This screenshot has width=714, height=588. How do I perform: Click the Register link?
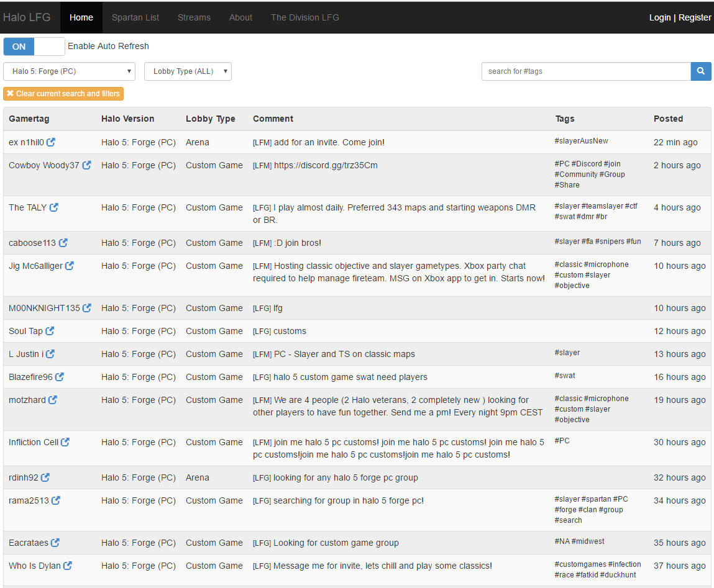point(694,17)
